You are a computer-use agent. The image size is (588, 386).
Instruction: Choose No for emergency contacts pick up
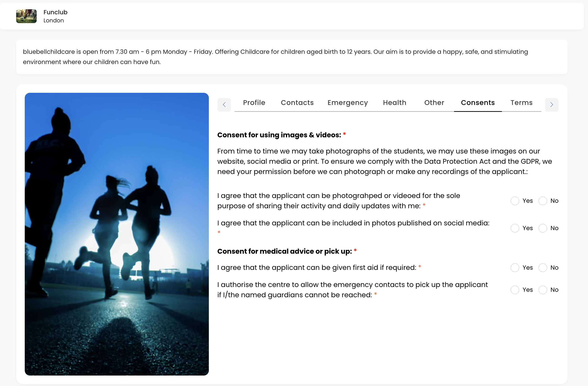pyautogui.click(x=543, y=290)
